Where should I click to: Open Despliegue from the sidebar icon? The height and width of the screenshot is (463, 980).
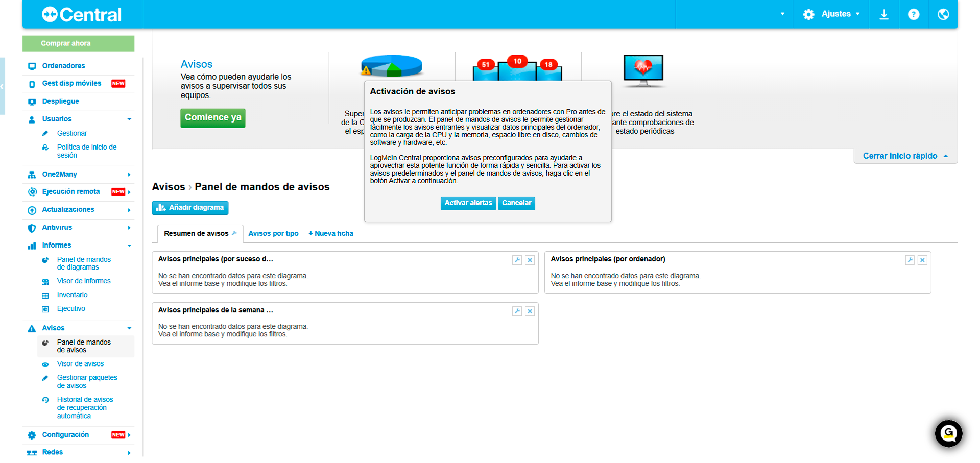coord(32,101)
